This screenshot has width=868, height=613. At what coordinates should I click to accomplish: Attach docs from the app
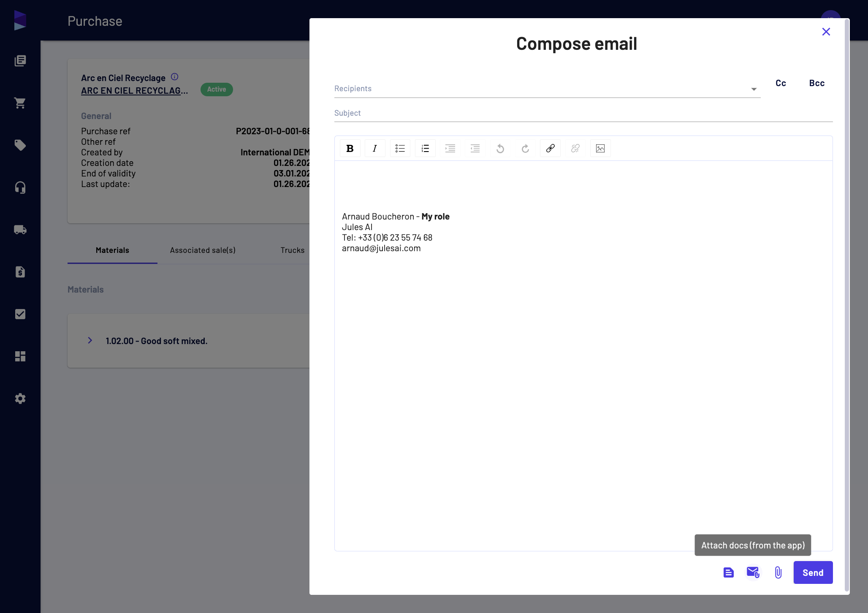753,572
